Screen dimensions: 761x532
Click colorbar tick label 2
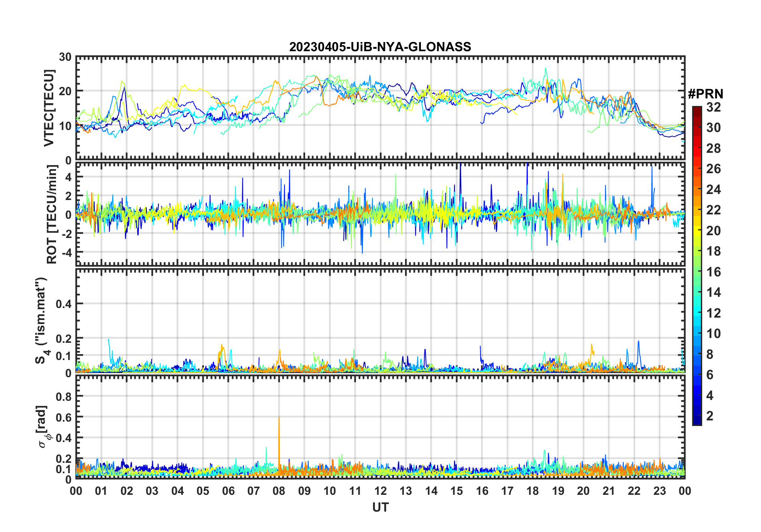click(x=710, y=416)
